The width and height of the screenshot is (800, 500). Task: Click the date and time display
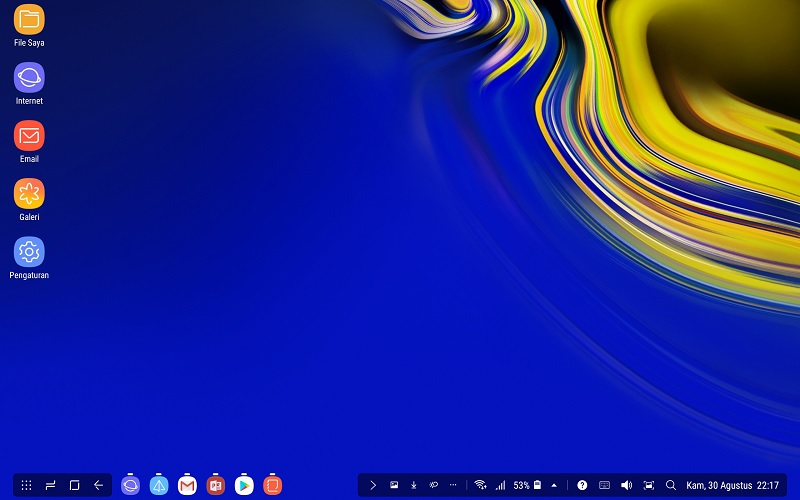point(732,485)
